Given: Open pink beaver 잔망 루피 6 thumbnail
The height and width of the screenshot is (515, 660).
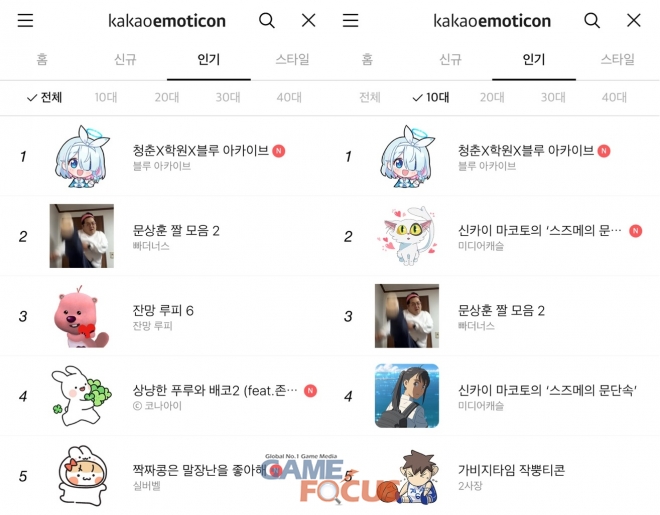Looking at the screenshot, I should pyautogui.click(x=81, y=316).
